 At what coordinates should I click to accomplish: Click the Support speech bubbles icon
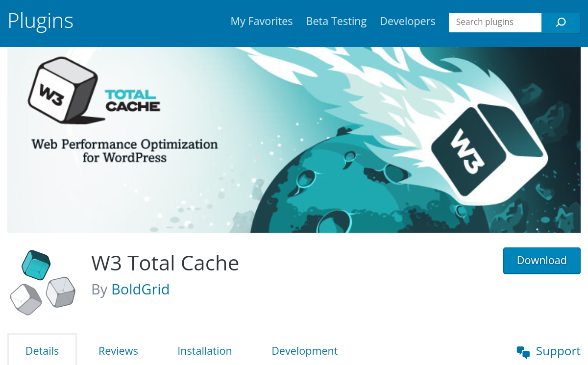(523, 352)
